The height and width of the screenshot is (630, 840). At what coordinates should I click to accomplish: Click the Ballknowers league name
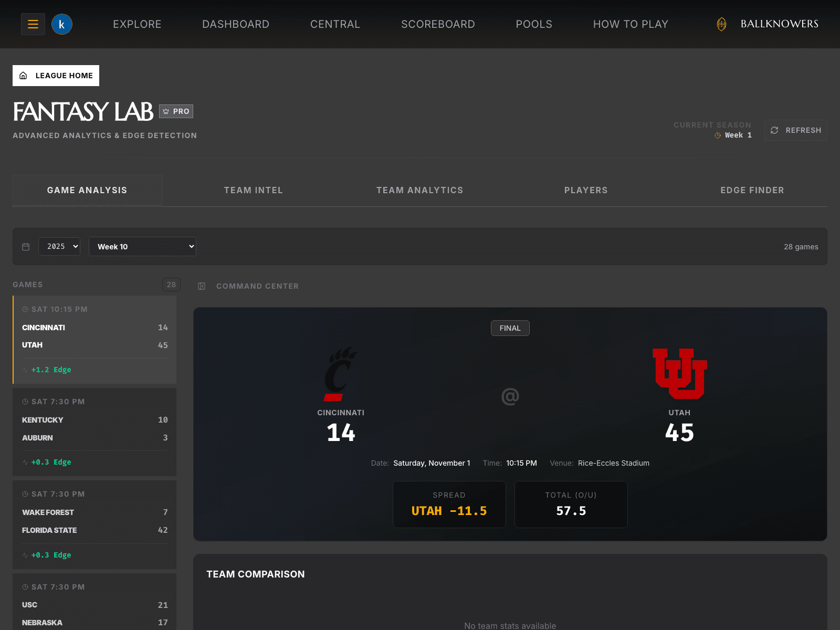(x=780, y=24)
